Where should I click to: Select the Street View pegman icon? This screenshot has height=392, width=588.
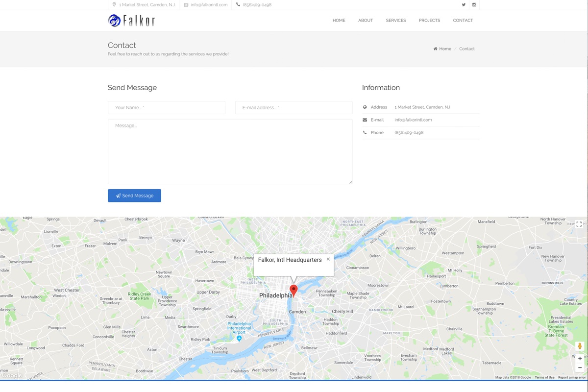coord(580,346)
